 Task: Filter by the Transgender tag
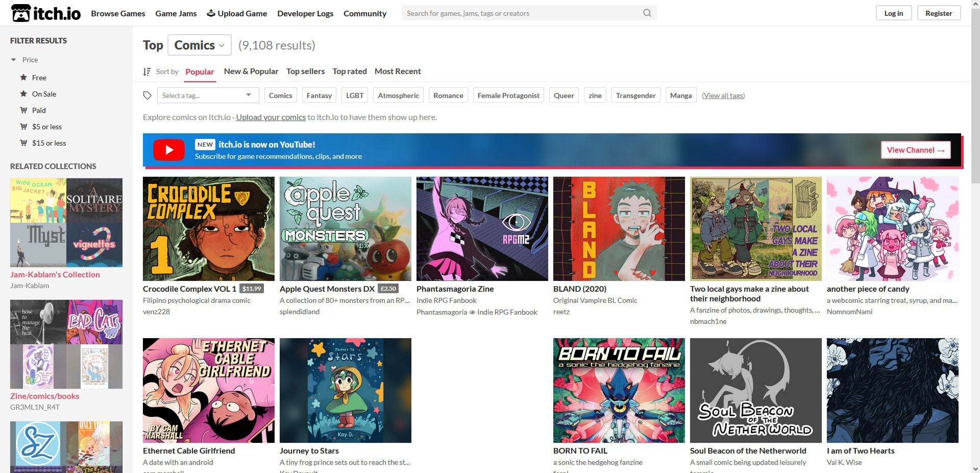pyautogui.click(x=636, y=96)
